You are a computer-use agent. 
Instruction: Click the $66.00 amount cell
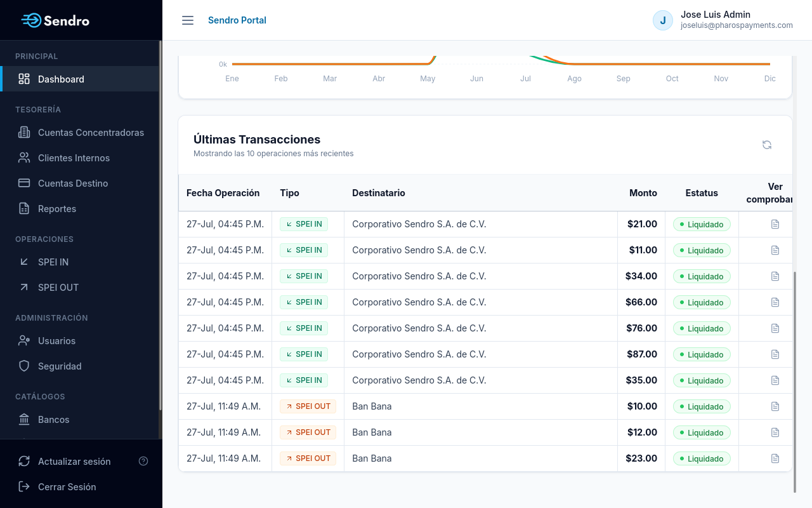click(641, 302)
